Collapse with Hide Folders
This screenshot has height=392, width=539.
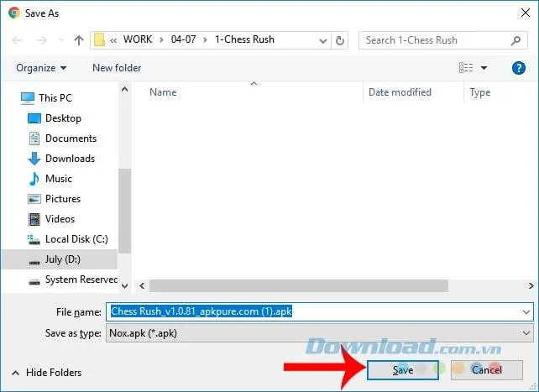pyautogui.click(x=47, y=373)
